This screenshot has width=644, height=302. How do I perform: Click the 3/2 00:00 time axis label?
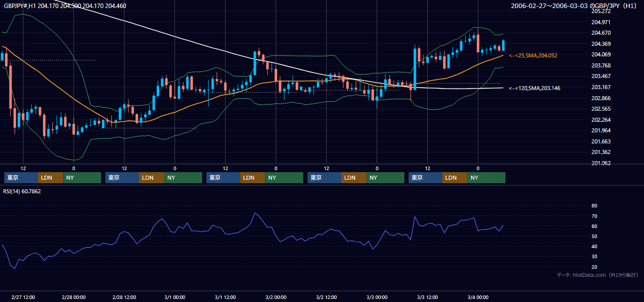pos(276,297)
